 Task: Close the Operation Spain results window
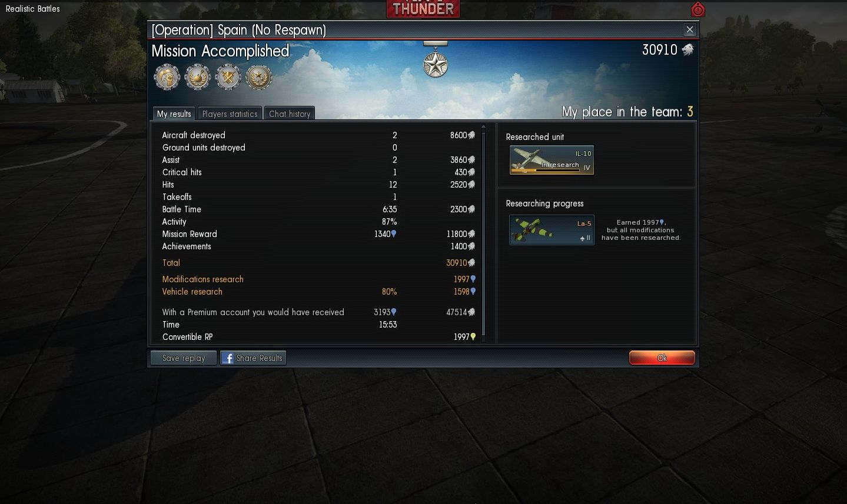click(690, 29)
